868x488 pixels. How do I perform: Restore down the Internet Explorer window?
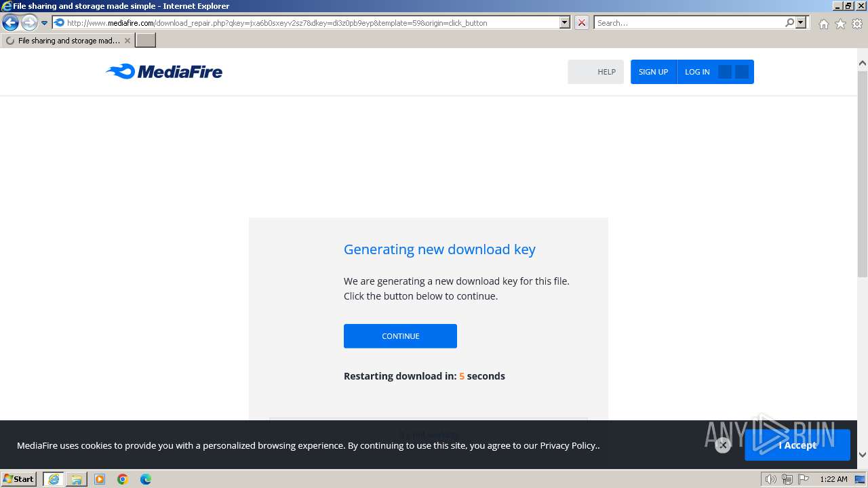pyautogui.click(x=848, y=6)
